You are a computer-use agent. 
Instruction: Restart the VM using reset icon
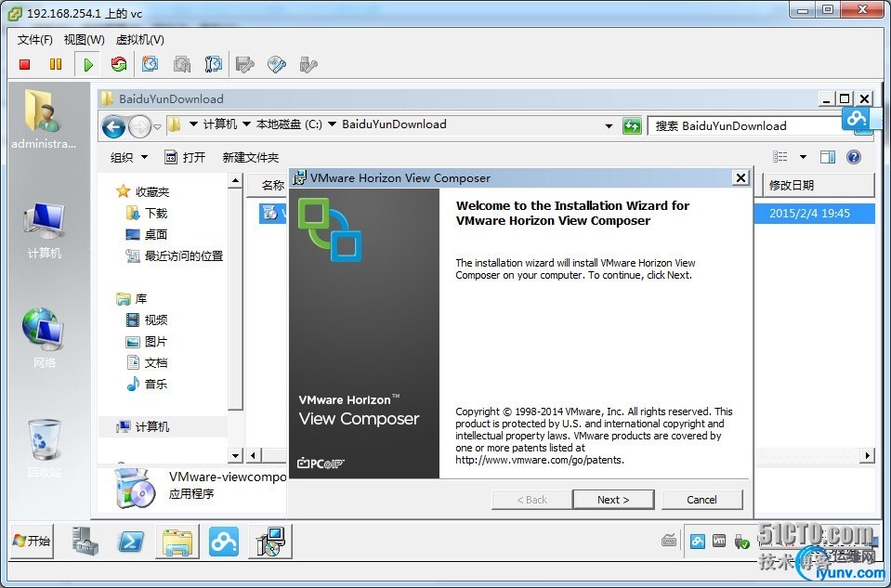[119, 64]
